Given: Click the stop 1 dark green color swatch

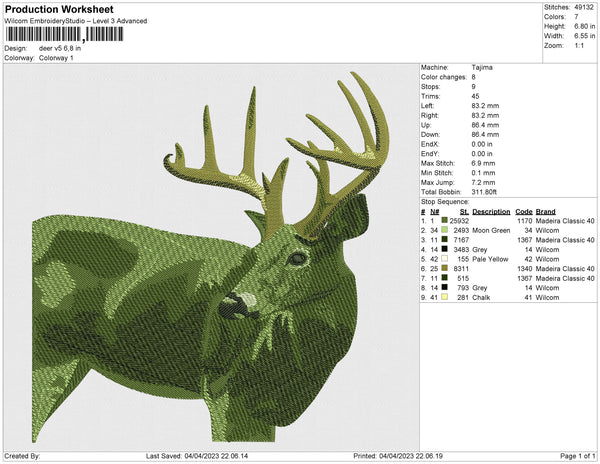Looking at the screenshot, I should [446, 221].
